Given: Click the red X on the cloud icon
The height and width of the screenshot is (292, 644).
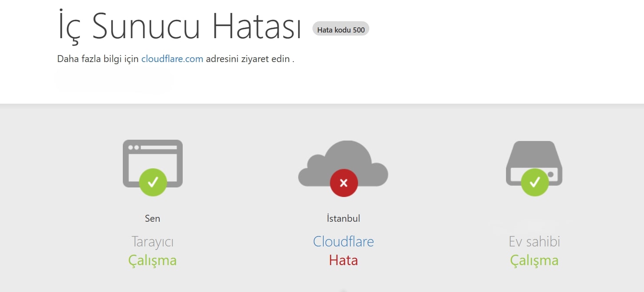Looking at the screenshot, I should [x=343, y=183].
